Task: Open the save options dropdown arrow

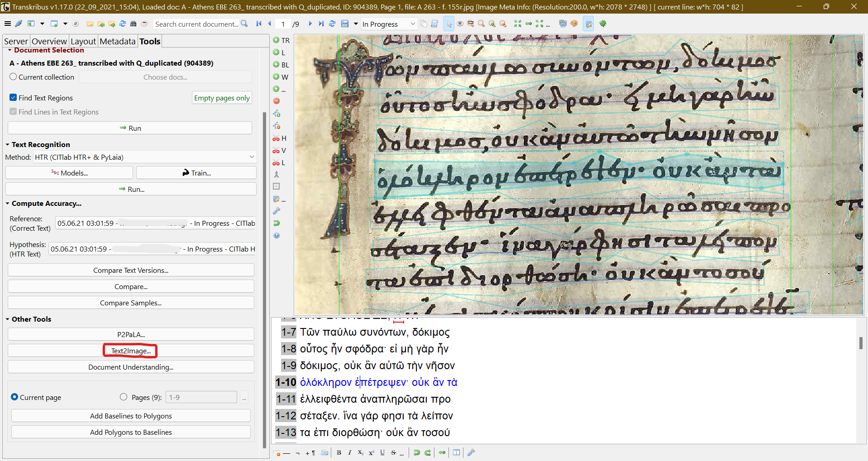Action: coord(356,24)
